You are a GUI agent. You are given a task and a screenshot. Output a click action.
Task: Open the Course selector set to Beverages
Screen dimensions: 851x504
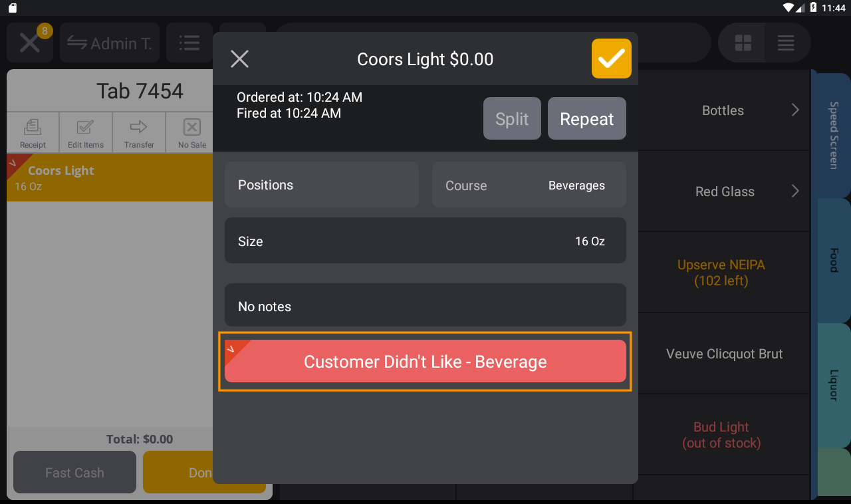529,185
